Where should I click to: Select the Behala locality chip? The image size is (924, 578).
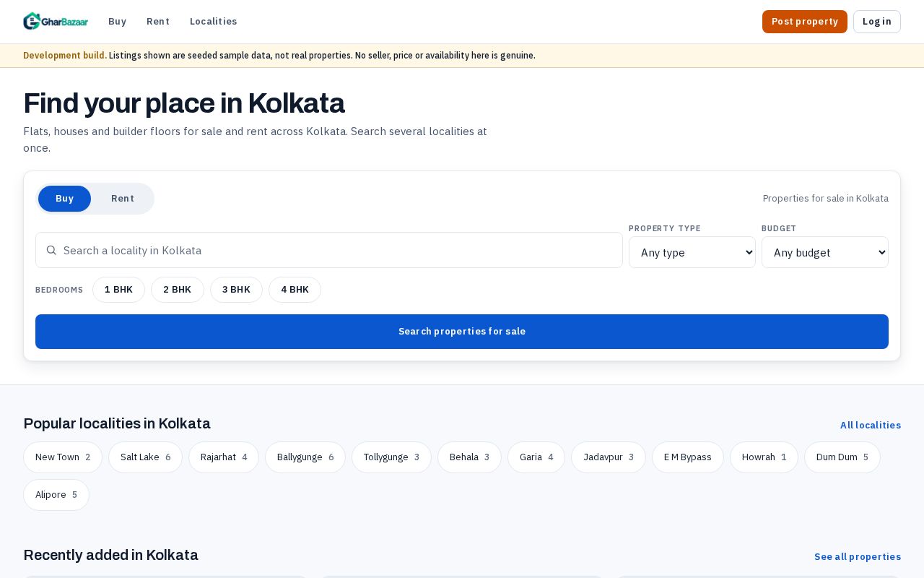[x=469, y=457]
